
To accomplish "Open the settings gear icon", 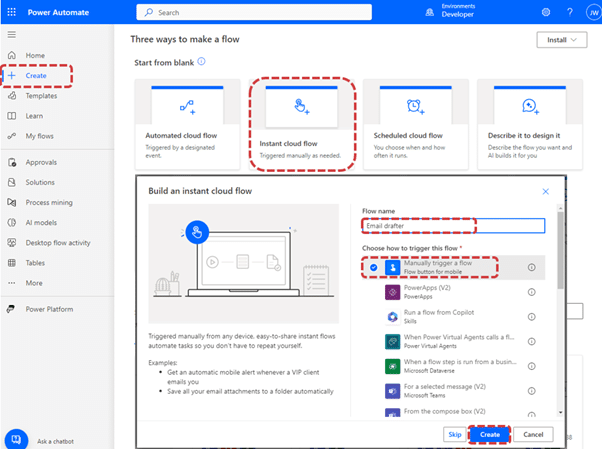I will click(546, 12).
